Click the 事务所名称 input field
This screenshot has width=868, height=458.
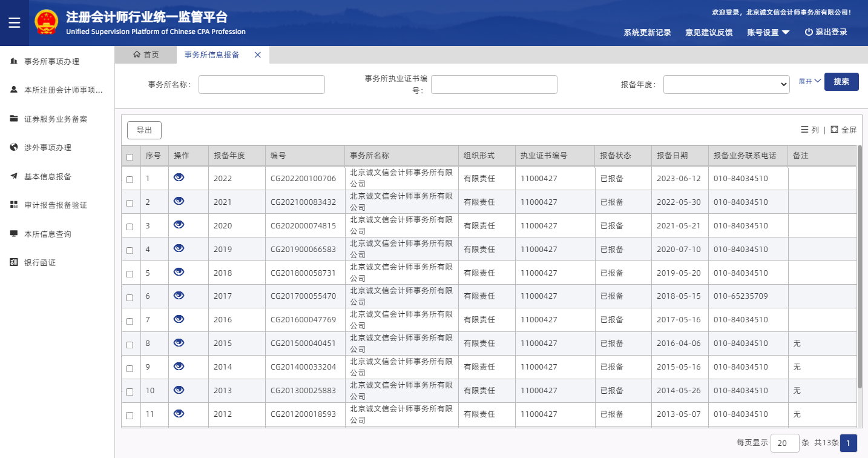261,85
